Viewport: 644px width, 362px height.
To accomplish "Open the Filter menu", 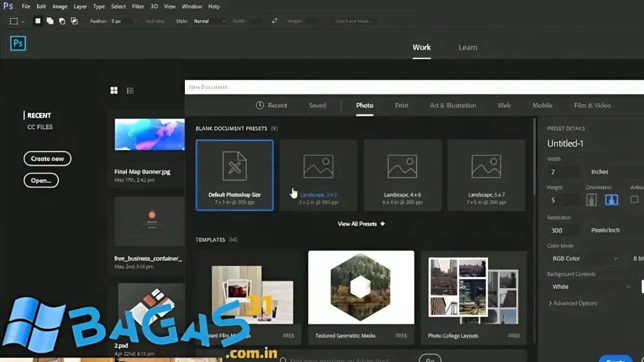I will point(138,6).
